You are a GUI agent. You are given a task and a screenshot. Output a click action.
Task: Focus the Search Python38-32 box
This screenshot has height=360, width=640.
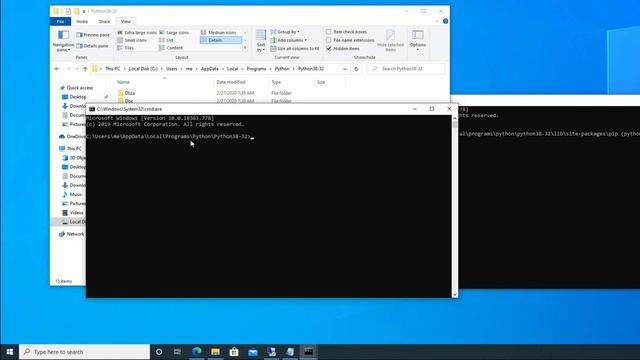tap(406, 69)
